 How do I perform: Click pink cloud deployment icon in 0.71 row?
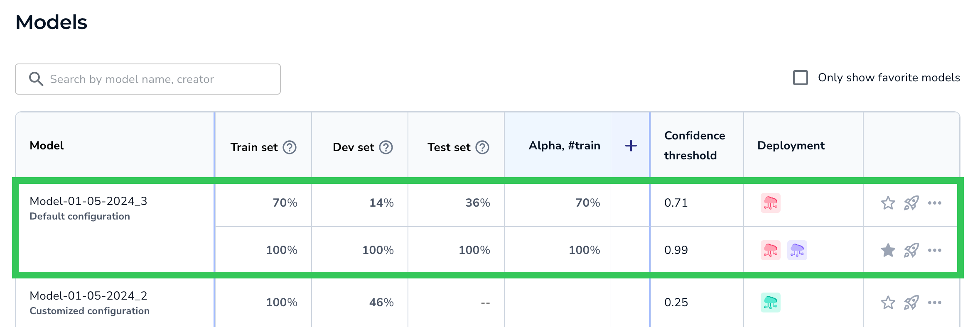(770, 203)
